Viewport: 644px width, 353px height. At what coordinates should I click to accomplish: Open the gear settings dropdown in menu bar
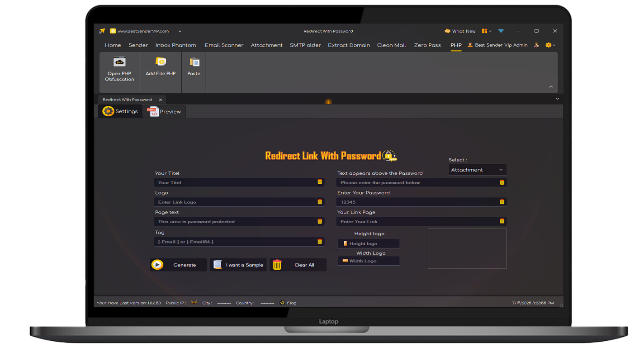pyautogui.click(x=550, y=45)
